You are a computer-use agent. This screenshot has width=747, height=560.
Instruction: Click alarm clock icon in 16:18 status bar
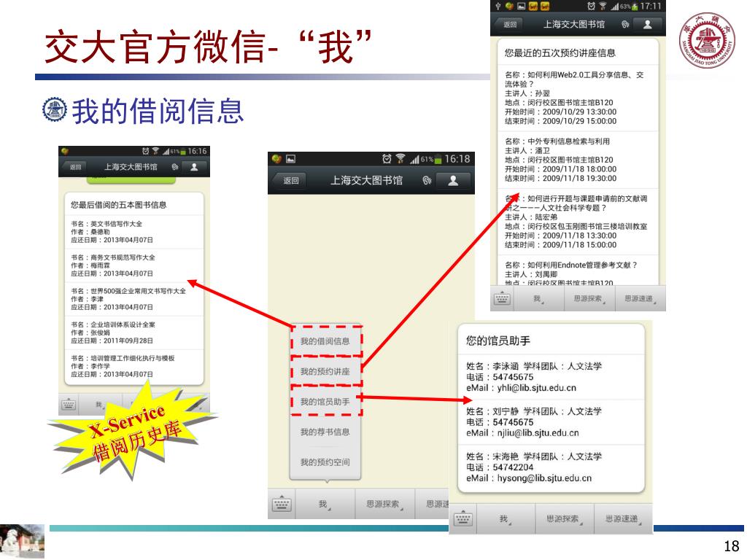pos(387,158)
